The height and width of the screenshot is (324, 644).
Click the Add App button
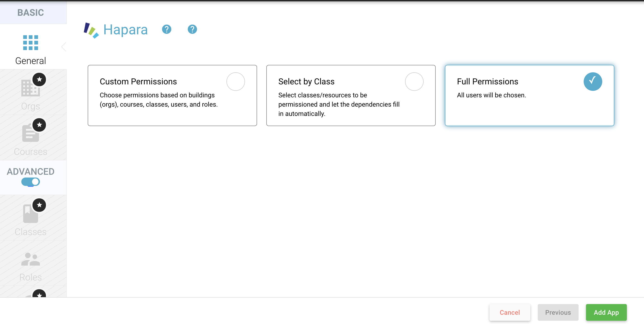tap(606, 312)
